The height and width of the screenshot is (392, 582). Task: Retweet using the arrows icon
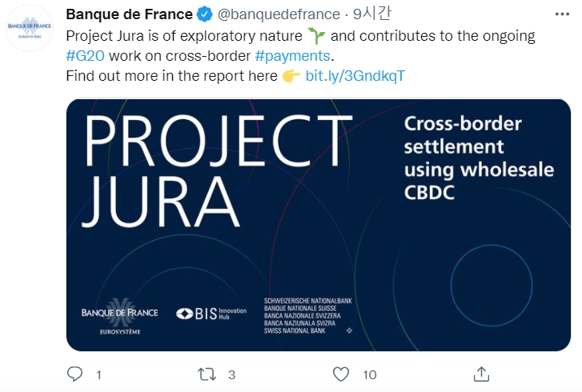(207, 374)
